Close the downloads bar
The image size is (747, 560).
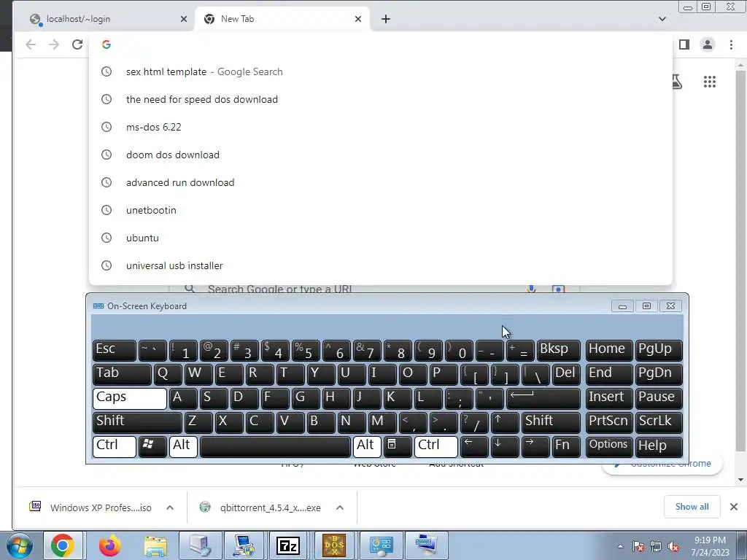734,507
